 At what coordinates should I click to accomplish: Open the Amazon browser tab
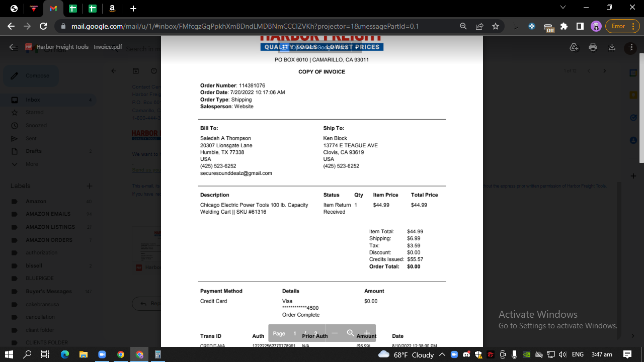112,9
